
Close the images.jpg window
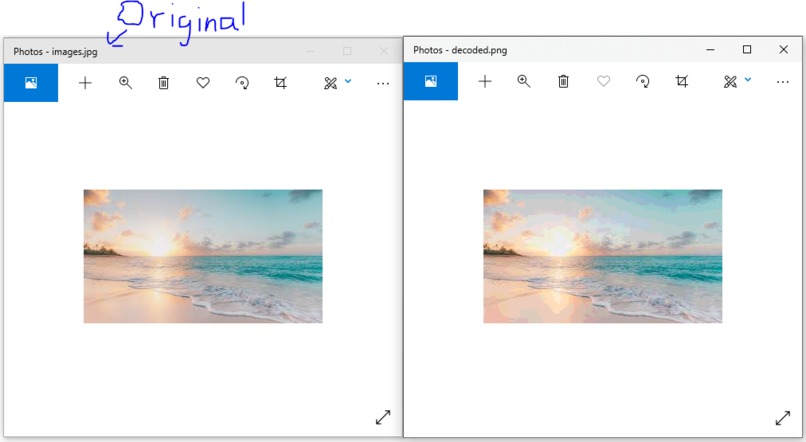383,51
